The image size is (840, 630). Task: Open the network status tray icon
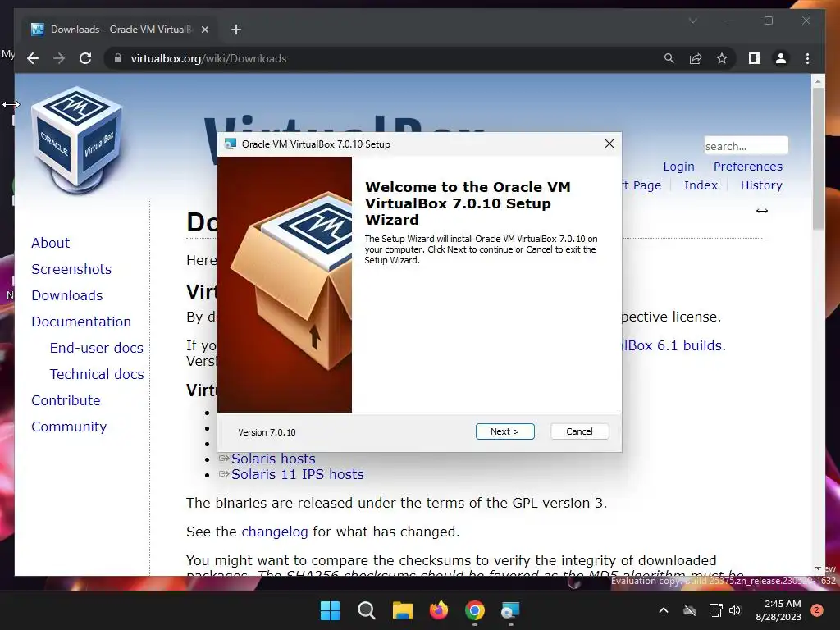[x=715, y=610]
